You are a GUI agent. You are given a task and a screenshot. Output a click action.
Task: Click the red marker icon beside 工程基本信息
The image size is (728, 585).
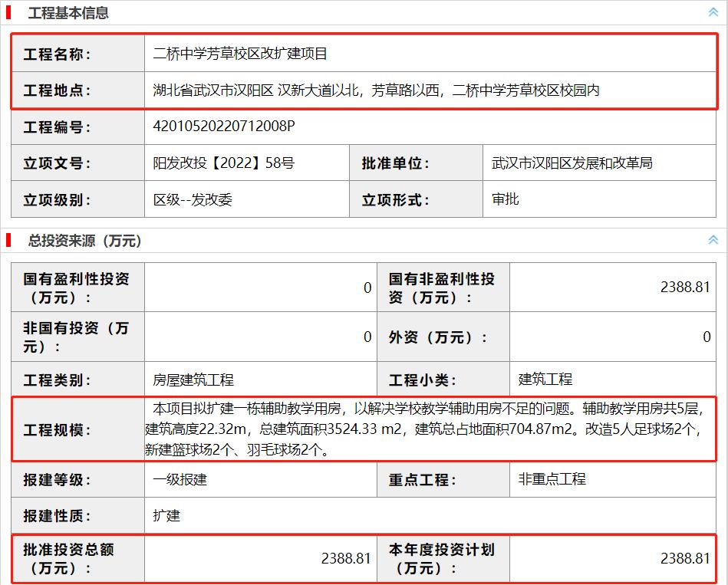(x=9, y=12)
